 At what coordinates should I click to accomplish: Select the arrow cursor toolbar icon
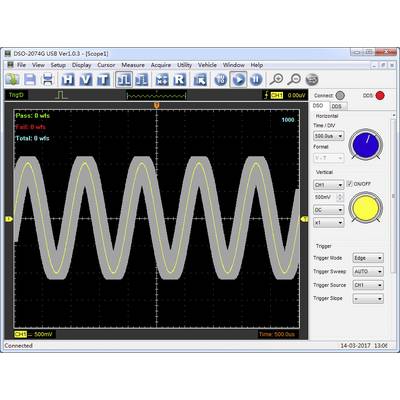tap(200, 80)
